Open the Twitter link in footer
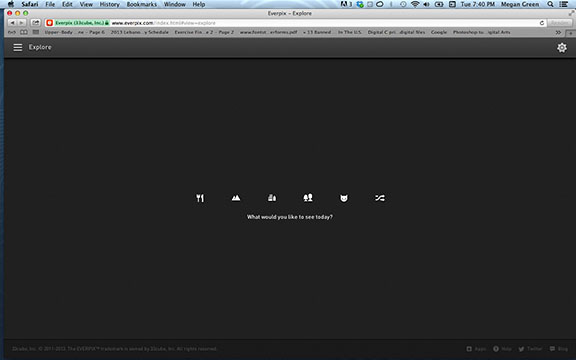Image resolution: width=576 pixels, height=360 pixels. click(530, 349)
